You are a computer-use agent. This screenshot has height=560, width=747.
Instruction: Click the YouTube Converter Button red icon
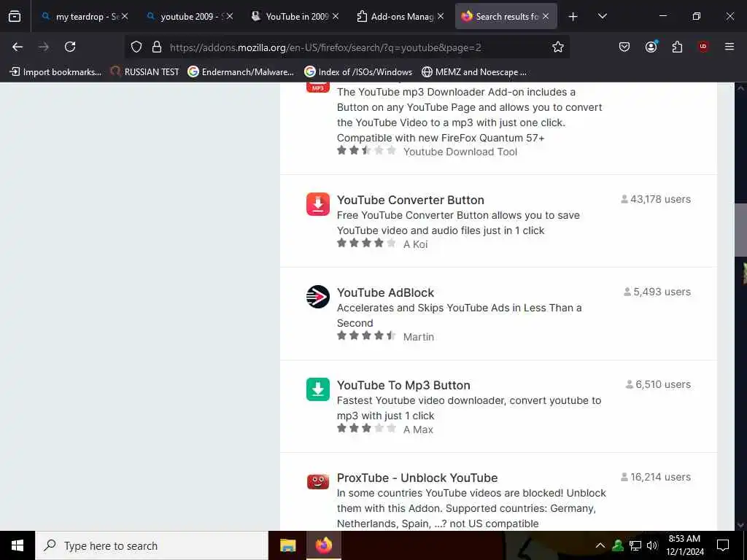[x=318, y=204]
